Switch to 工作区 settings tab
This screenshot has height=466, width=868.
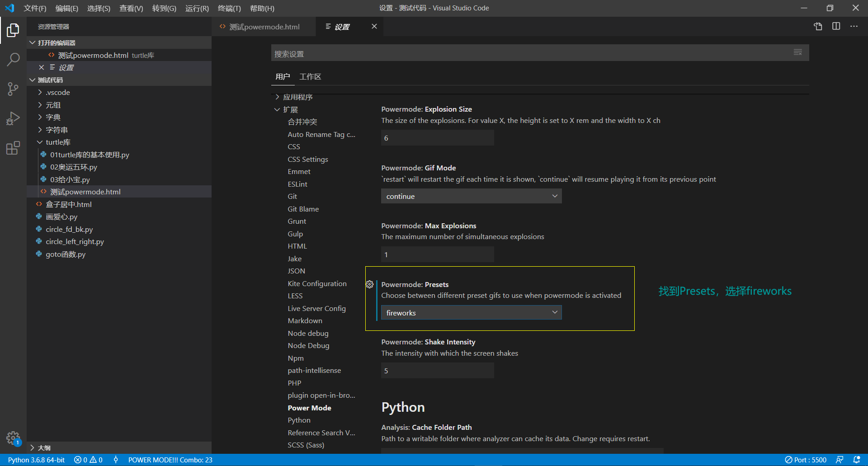coord(310,77)
